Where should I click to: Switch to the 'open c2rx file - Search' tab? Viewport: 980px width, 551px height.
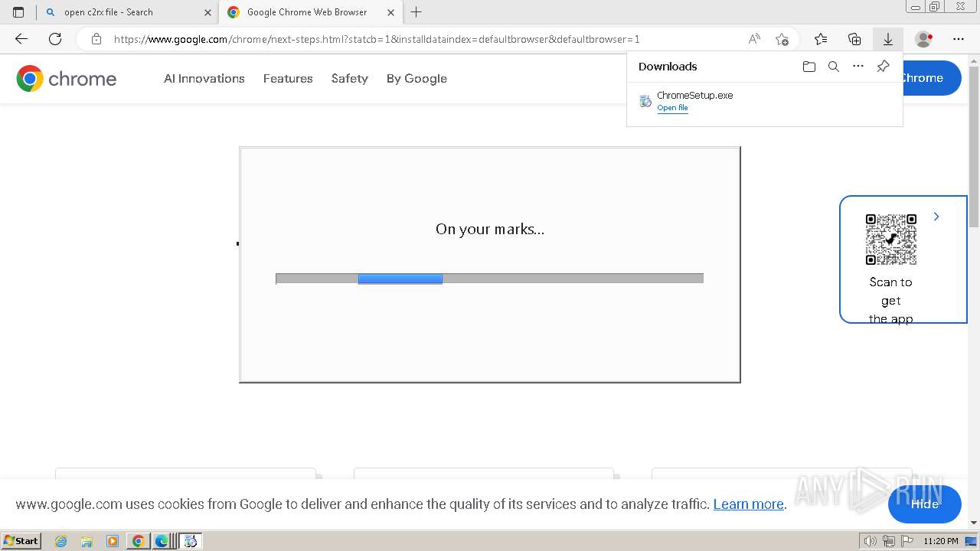click(128, 12)
